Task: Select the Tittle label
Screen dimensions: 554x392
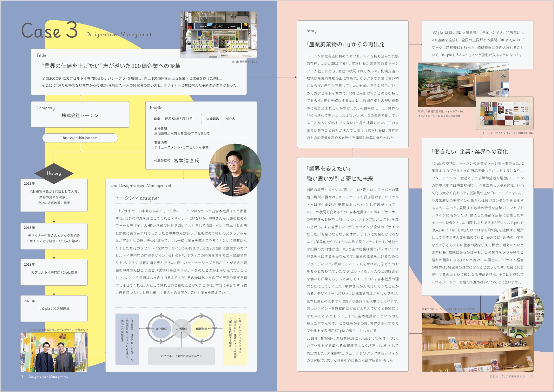Action: point(41,55)
